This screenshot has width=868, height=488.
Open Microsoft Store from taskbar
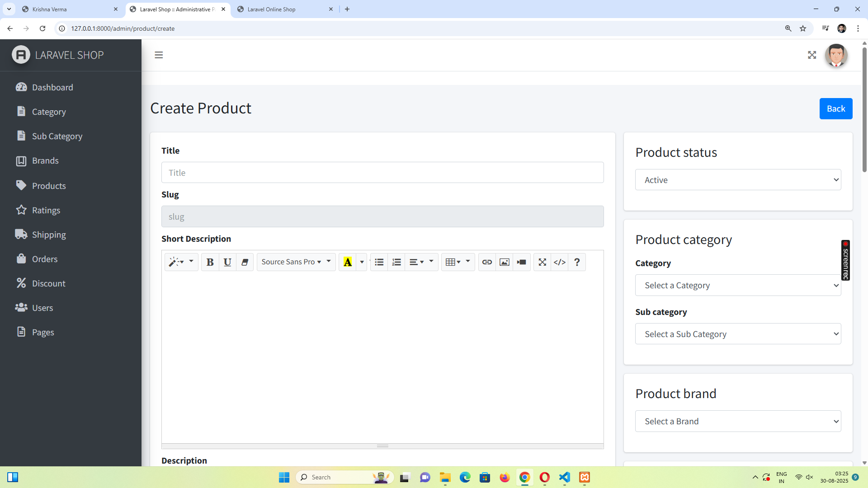point(485,477)
